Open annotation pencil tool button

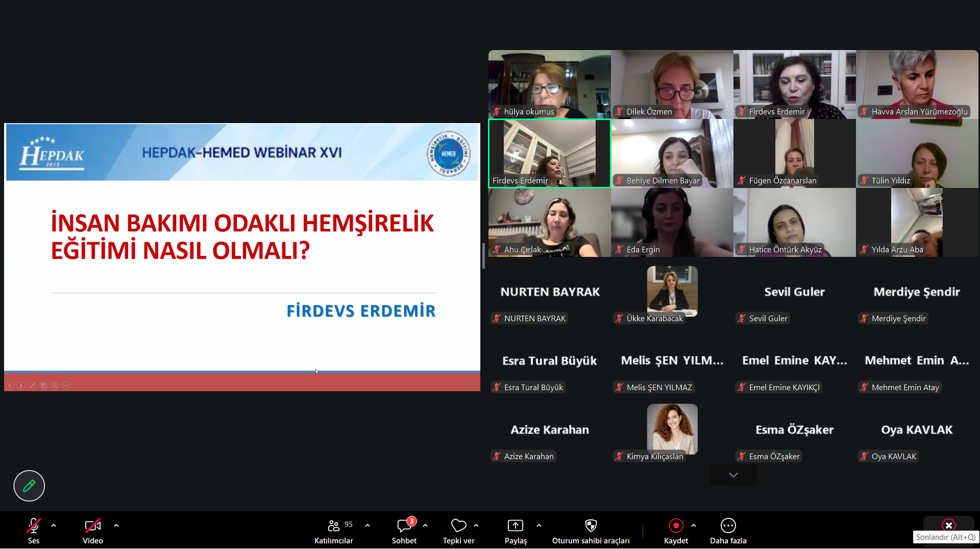click(x=29, y=486)
